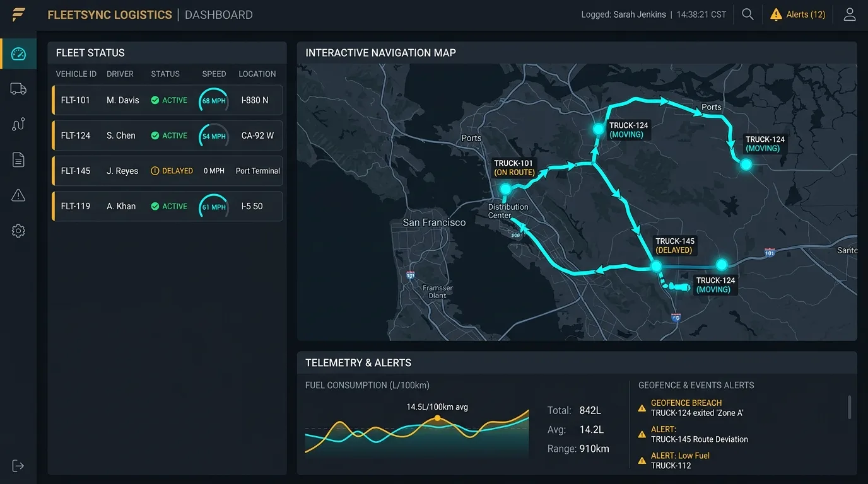Open the routes sidebar icon
Viewport: 868px width, 484px height.
[18, 124]
